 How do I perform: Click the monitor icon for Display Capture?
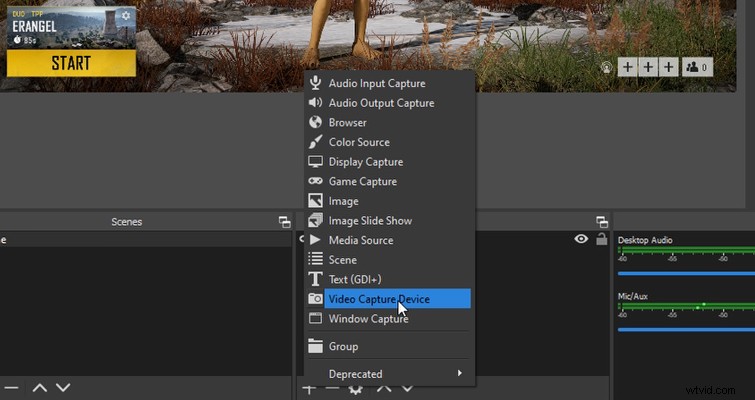[x=315, y=162]
